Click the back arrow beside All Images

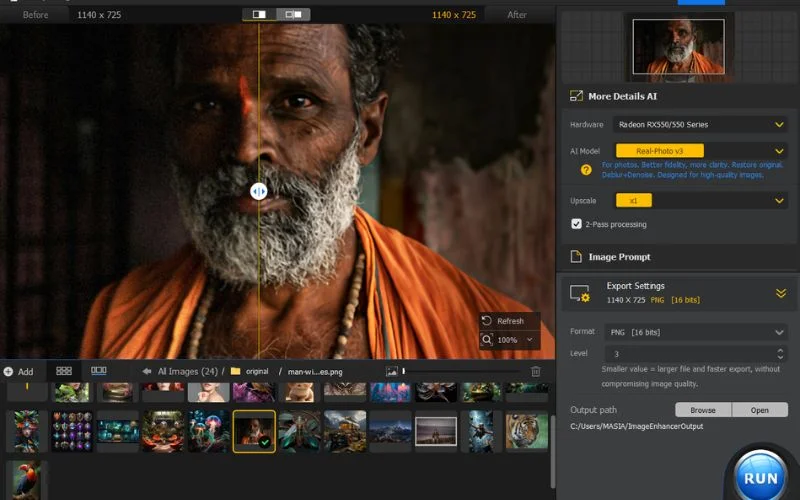click(x=147, y=371)
